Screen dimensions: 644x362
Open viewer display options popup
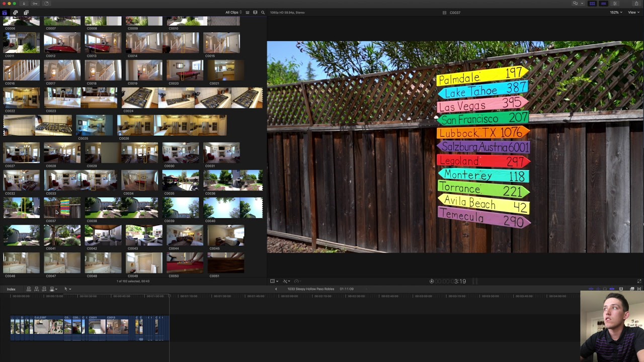click(274, 281)
